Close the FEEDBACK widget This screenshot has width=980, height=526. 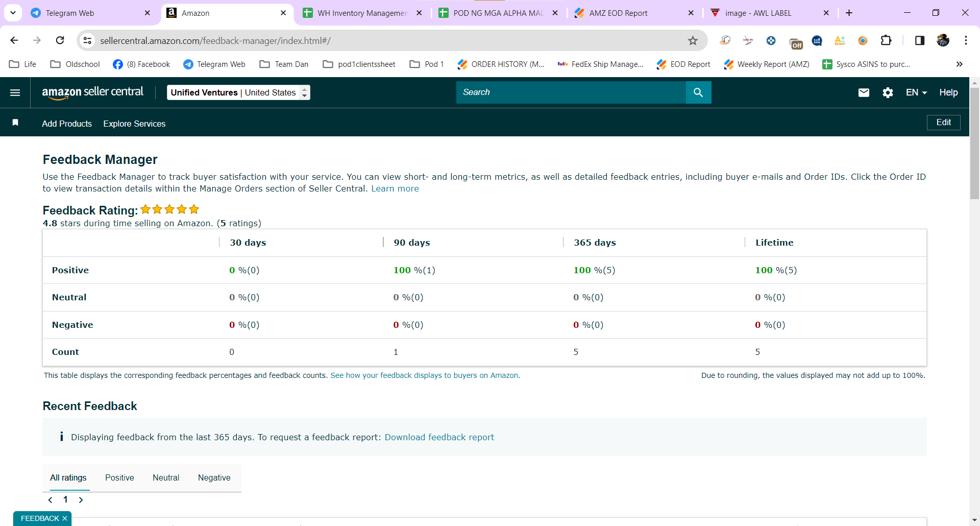(x=65, y=518)
